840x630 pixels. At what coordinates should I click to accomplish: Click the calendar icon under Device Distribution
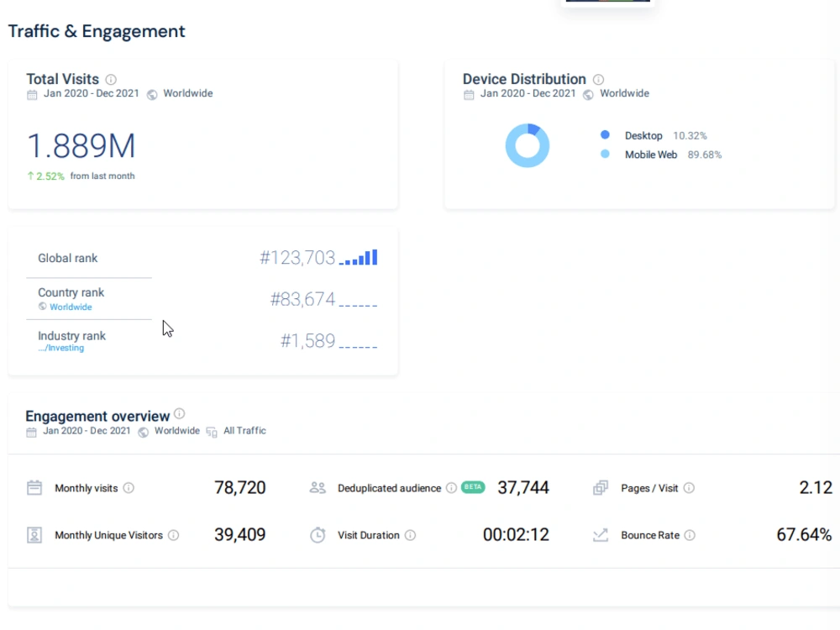point(469,95)
